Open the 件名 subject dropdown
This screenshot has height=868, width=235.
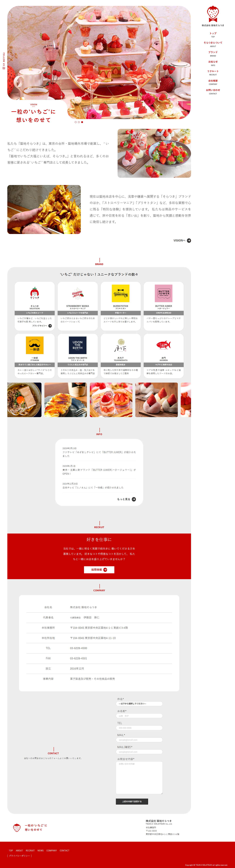tap(139, 704)
